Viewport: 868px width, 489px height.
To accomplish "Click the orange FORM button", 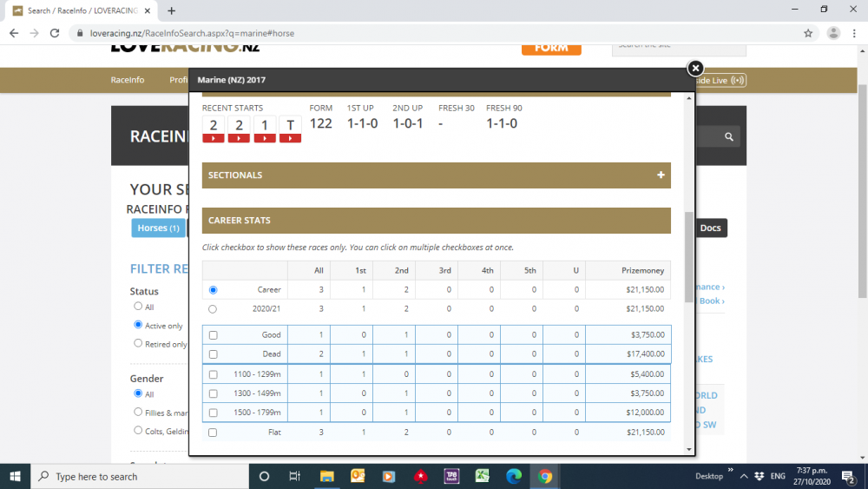I will point(550,47).
